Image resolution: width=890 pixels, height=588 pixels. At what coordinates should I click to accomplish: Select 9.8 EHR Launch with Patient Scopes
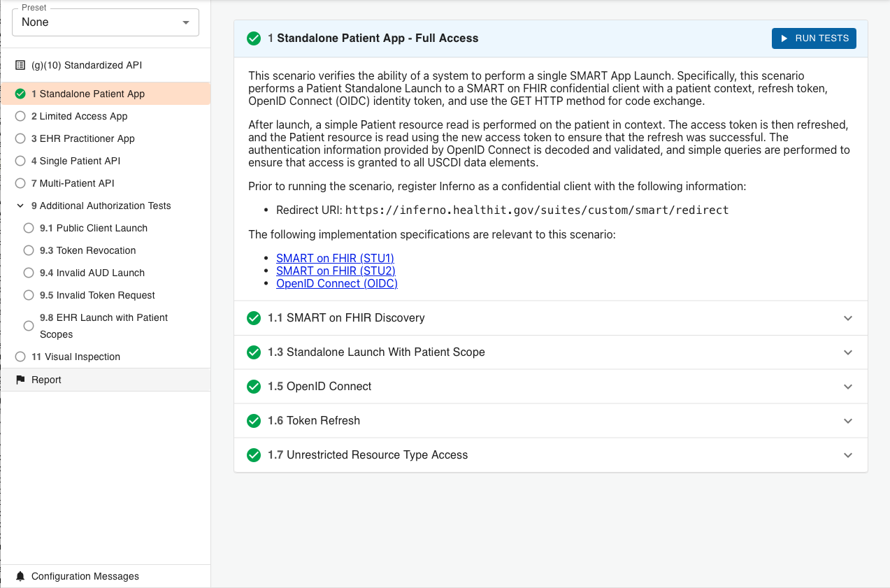(105, 326)
